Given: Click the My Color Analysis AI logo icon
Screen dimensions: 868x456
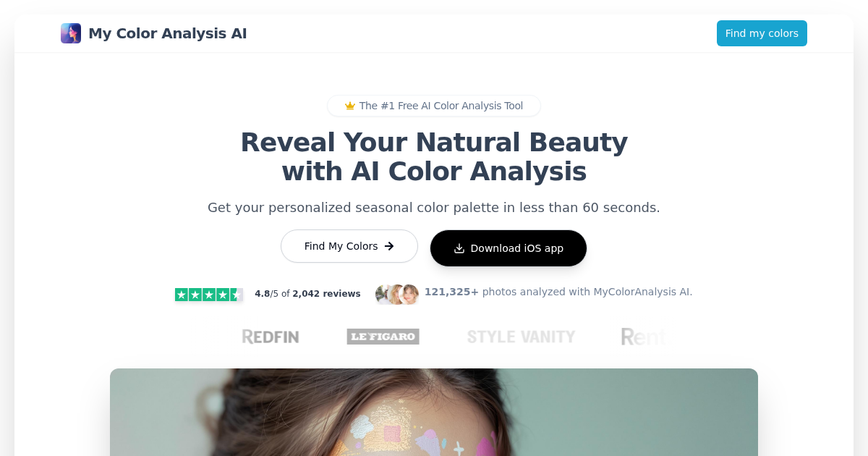Looking at the screenshot, I should [x=71, y=33].
